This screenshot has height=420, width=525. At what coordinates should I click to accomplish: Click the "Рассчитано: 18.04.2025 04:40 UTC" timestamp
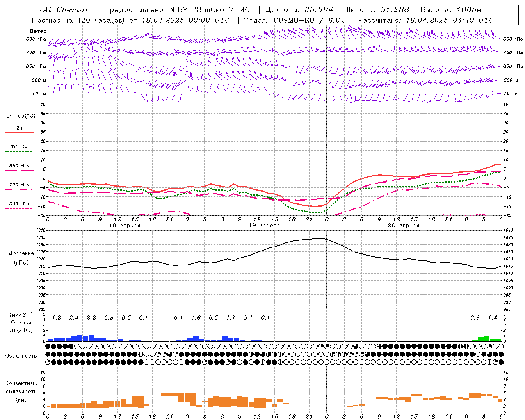(426, 20)
